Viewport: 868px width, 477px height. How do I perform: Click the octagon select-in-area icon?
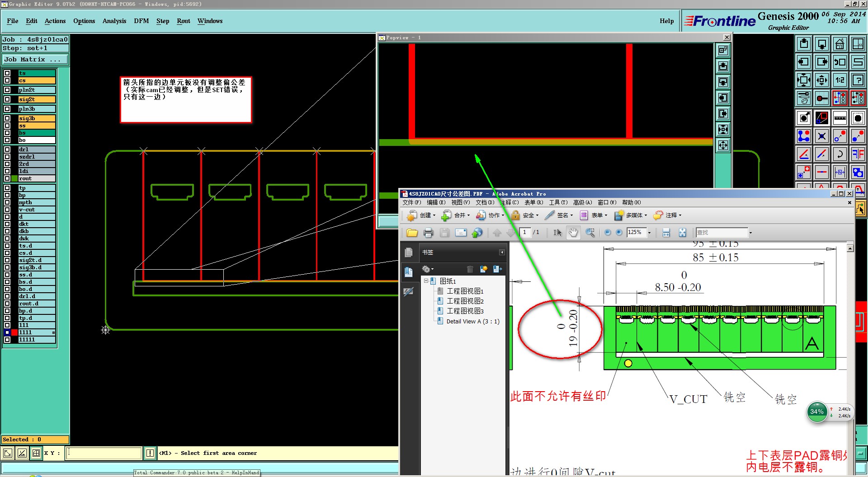pos(858,118)
